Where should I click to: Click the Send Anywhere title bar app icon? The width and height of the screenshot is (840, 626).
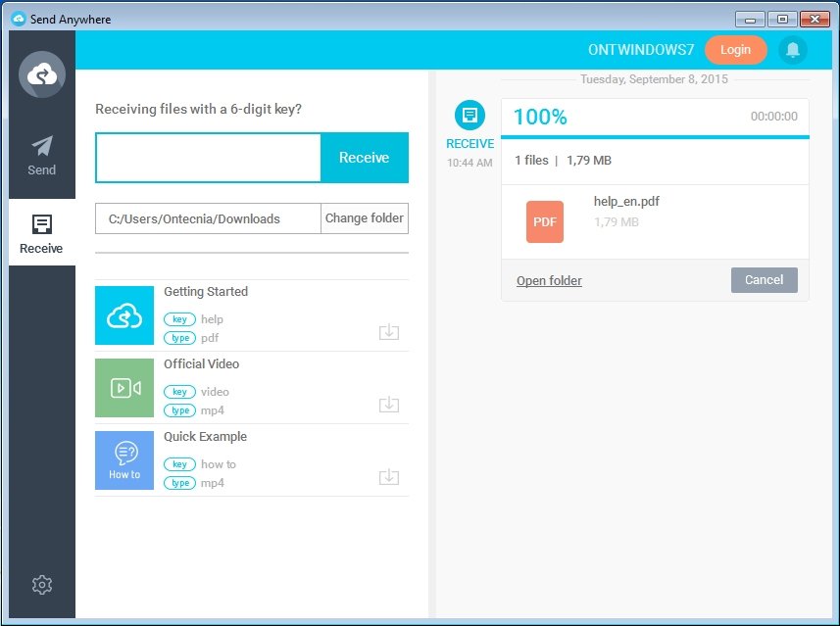[x=19, y=20]
